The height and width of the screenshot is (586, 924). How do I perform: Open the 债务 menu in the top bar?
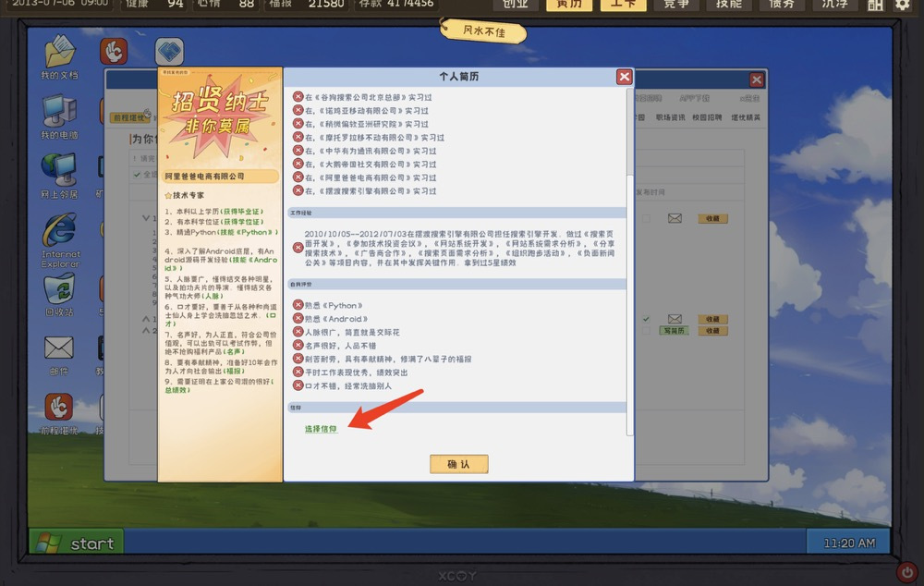pyautogui.click(x=782, y=5)
